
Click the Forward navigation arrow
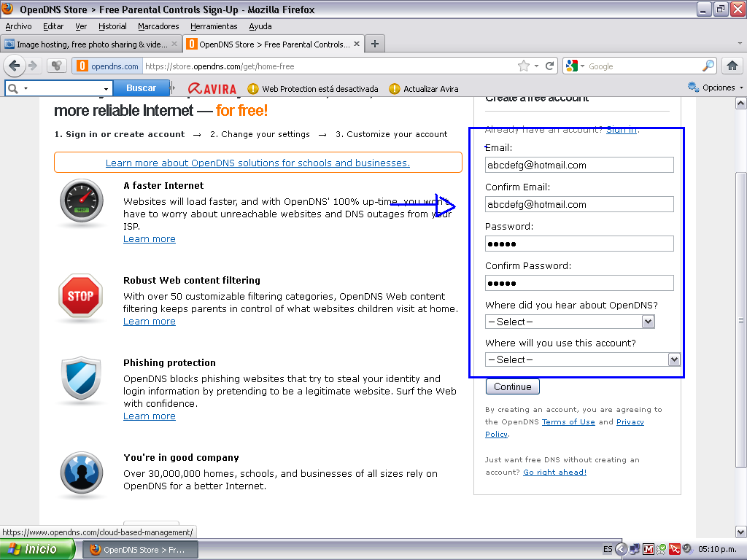click(x=32, y=66)
